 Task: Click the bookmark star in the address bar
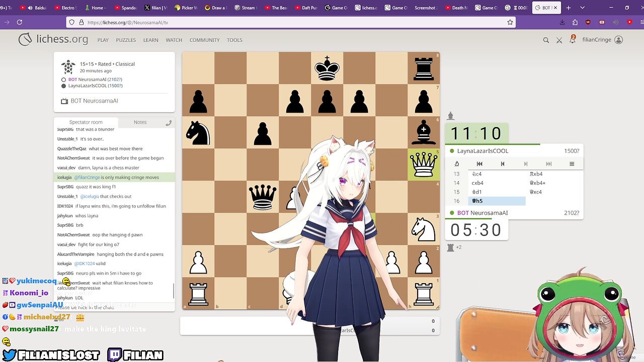tap(510, 22)
